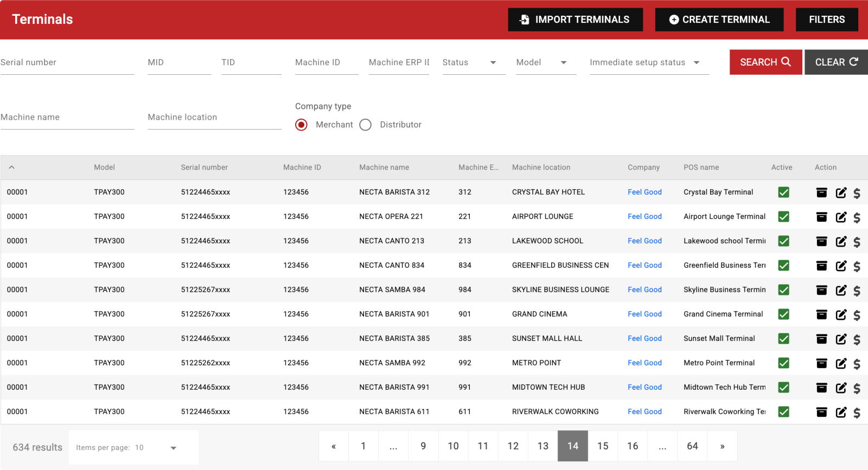Click dollar icon in NECTA OPERA 221 row
Screen dimensions: 868x470
[x=857, y=217]
